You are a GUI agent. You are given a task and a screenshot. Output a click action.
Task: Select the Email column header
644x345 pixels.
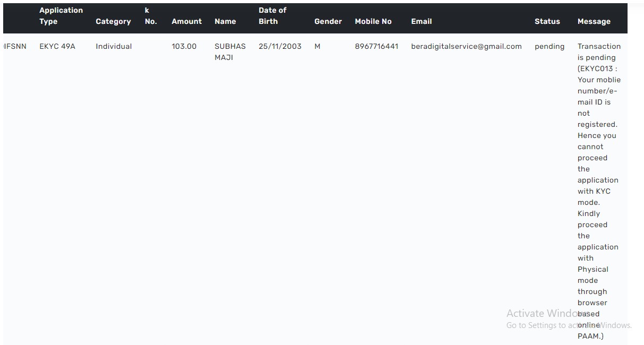click(x=421, y=21)
